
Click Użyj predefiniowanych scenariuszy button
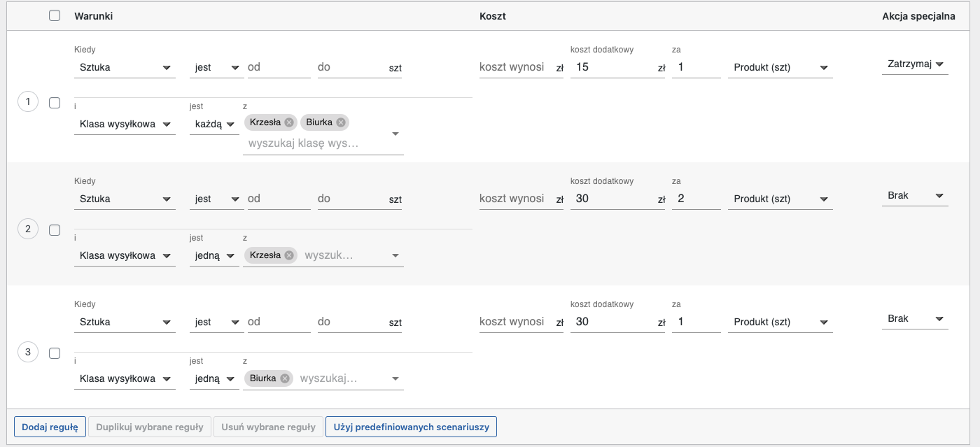tap(411, 427)
